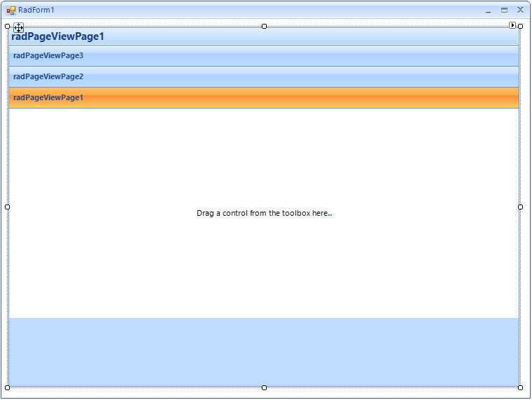Viewport: 532px width, 400px height.
Task: Select the radPageViewPage3 stack item
Action: point(264,55)
